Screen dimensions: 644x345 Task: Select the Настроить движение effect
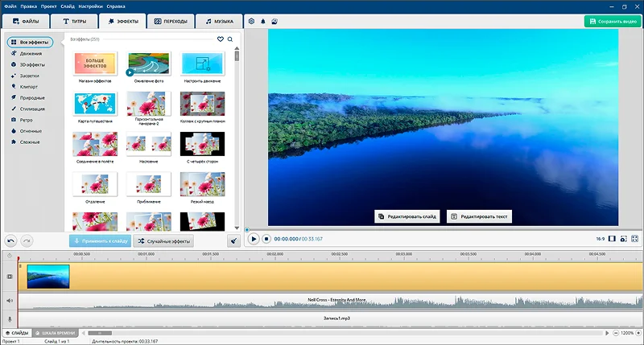[x=203, y=64]
